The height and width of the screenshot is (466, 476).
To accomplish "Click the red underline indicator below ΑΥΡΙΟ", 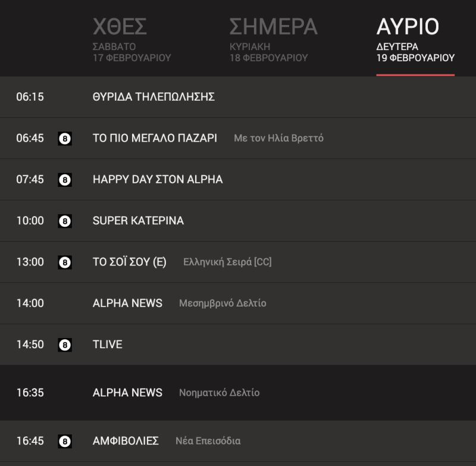I will (415, 74).
